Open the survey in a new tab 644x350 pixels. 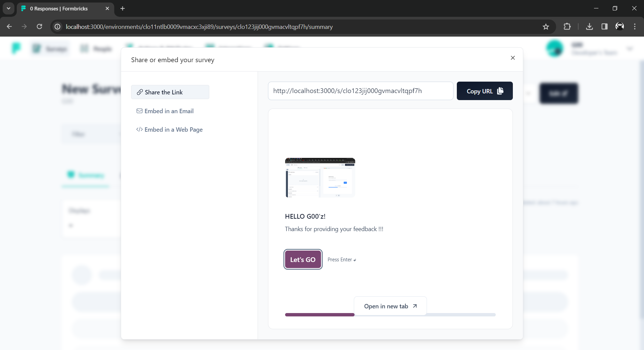(x=390, y=306)
